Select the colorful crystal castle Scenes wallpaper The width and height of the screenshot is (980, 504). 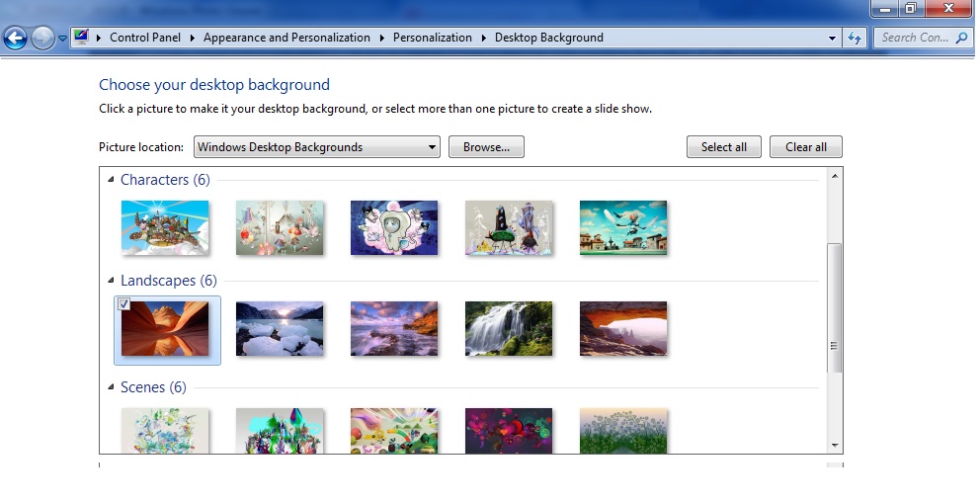(280, 431)
